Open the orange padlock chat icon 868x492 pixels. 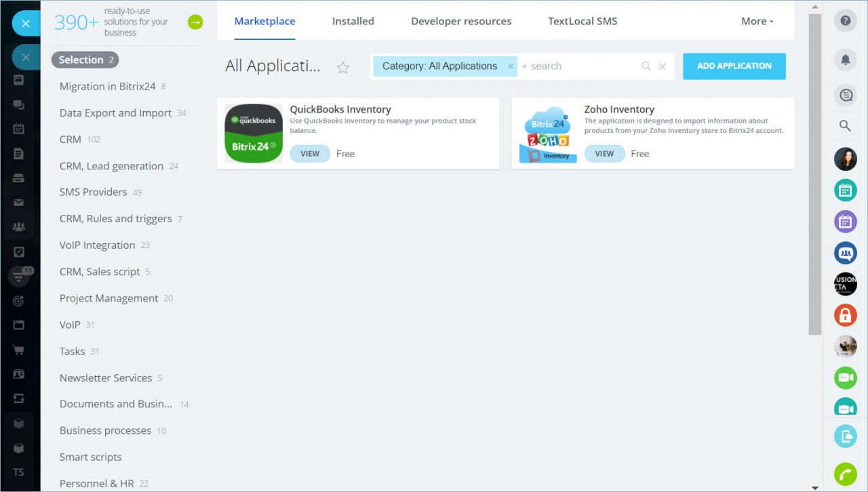tap(845, 315)
